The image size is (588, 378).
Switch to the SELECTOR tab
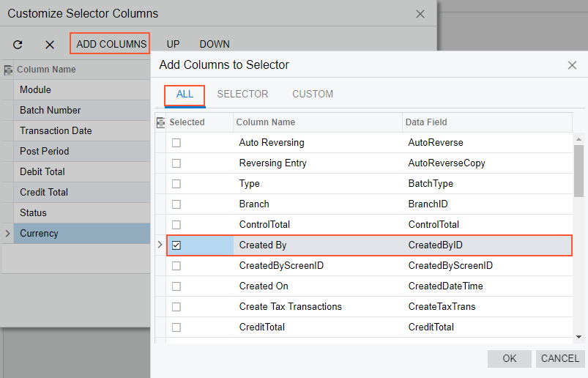coord(242,94)
